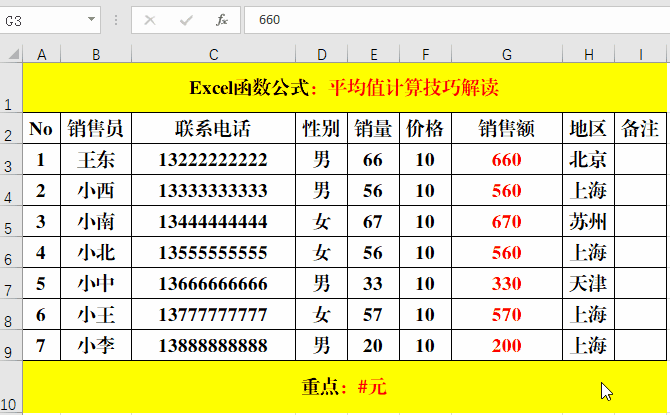Click the 备注 header cell
This screenshot has width=670, height=415.
[x=641, y=128]
